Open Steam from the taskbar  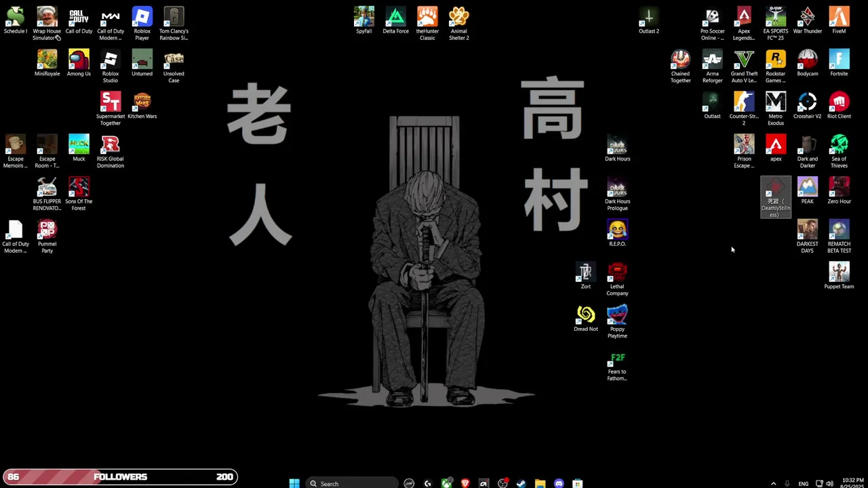[x=521, y=483]
